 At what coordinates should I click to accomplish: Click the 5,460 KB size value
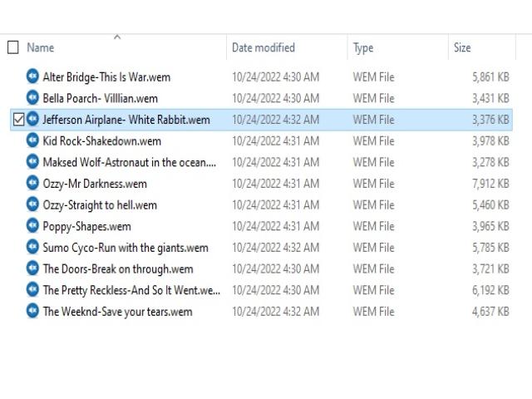pos(490,205)
